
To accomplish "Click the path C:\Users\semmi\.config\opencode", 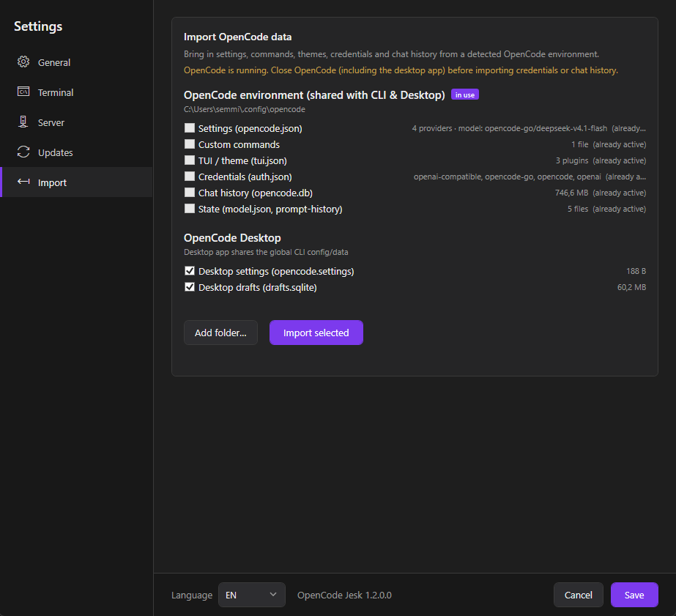I will (245, 109).
